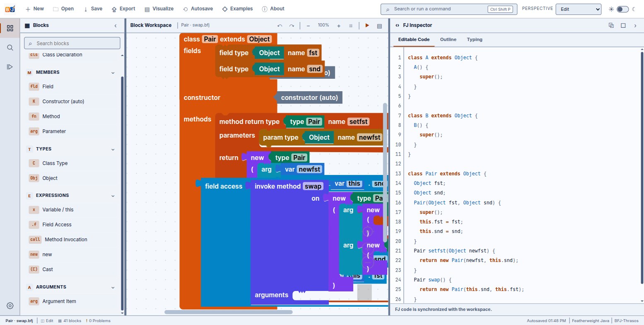Redo workspace action

click(292, 26)
